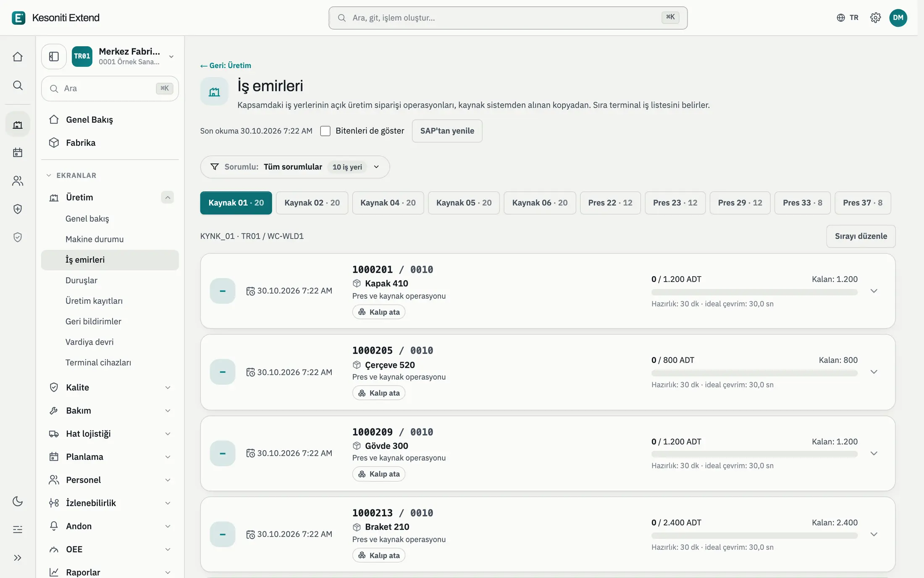Open Genel Bakış in sidebar
The height and width of the screenshot is (578, 924).
pyautogui.click(x=110, y=119)
